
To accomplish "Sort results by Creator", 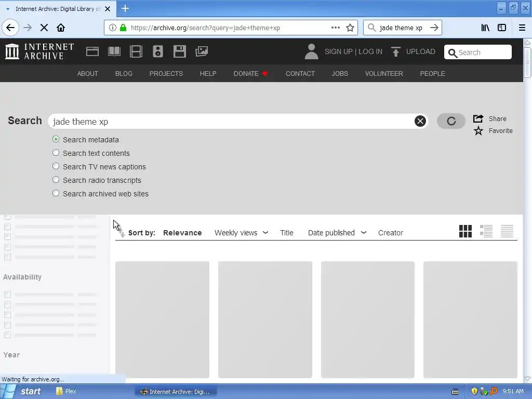I will pos(391,233).
